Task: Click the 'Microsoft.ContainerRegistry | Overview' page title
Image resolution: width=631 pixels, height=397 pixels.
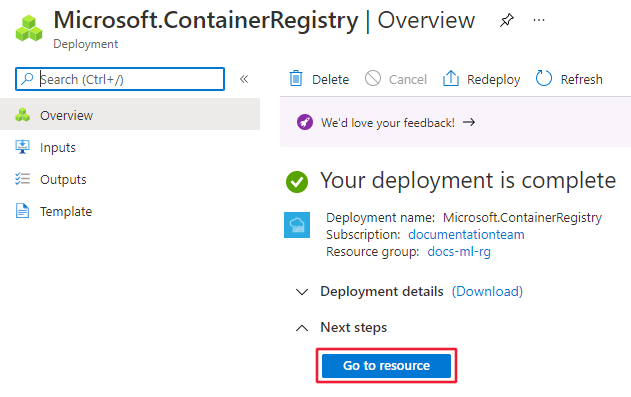Action: pos(264,20)
